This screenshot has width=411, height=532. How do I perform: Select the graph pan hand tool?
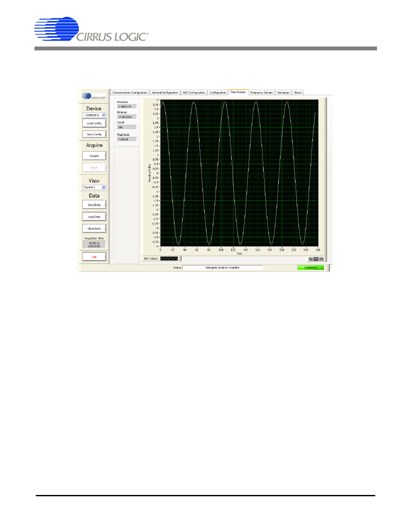(321, 259)
